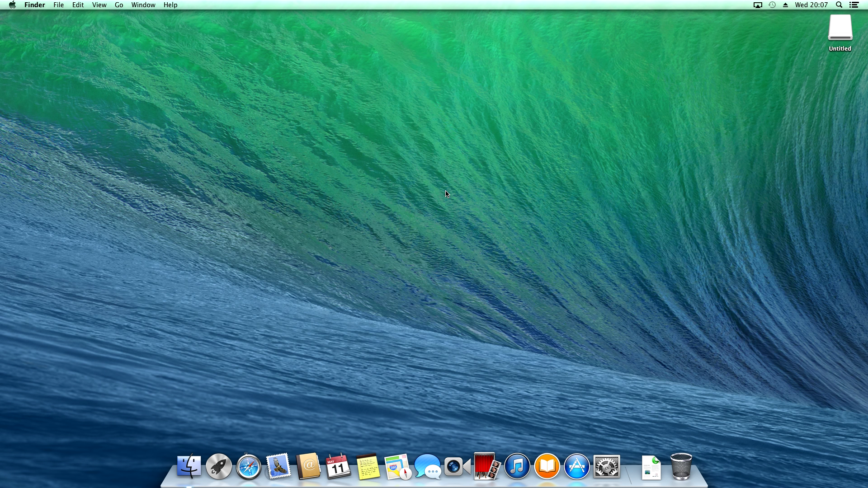Click the AirPlay display menu bar icon
868x488 pixels.
point(758,5)
